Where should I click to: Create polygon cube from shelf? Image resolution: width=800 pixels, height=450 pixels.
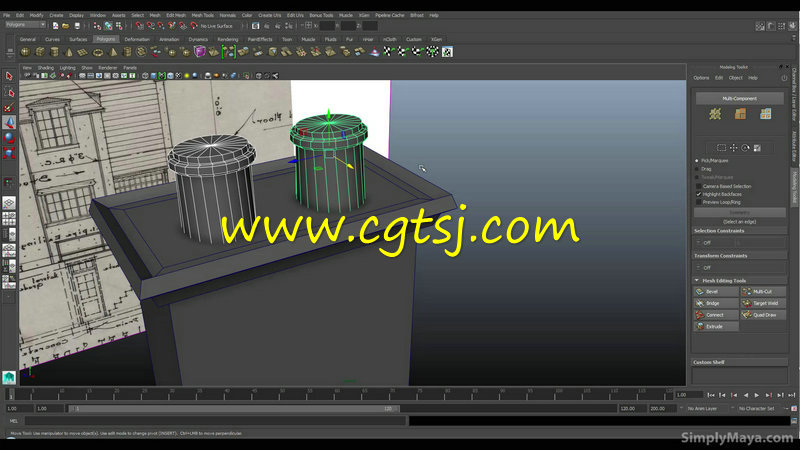40,52
